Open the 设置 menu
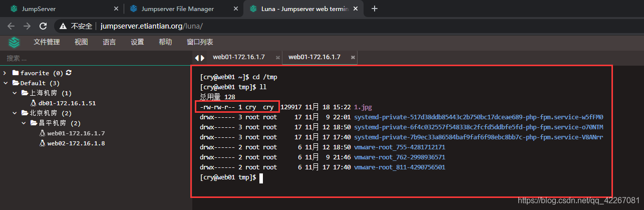The width and height of the screenshot is (644, 210). pyautogui.click(x=137, y=42)
